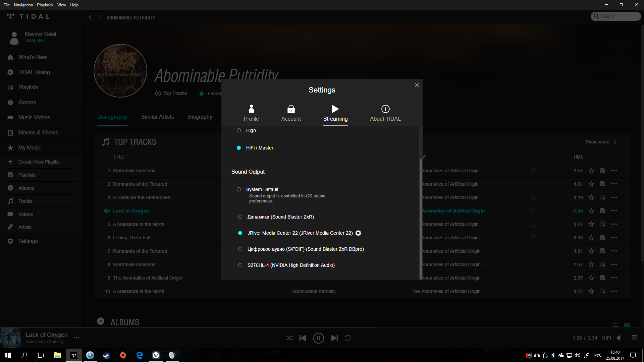
Task: Open now-playing album art thumbnail
Action: [x=11, y=338]
